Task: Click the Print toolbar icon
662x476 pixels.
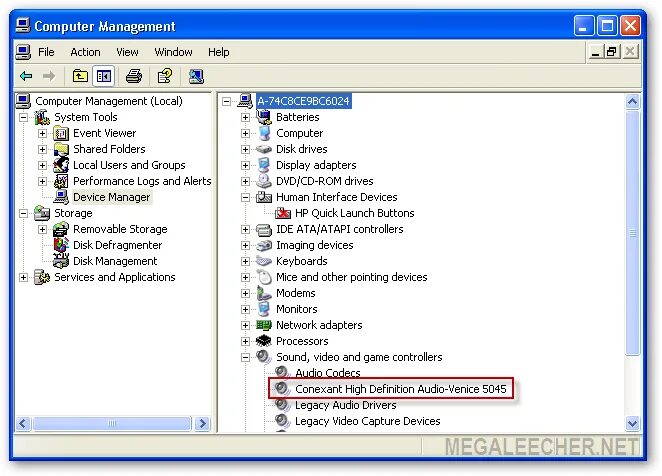Action: [x=134, y=76]
